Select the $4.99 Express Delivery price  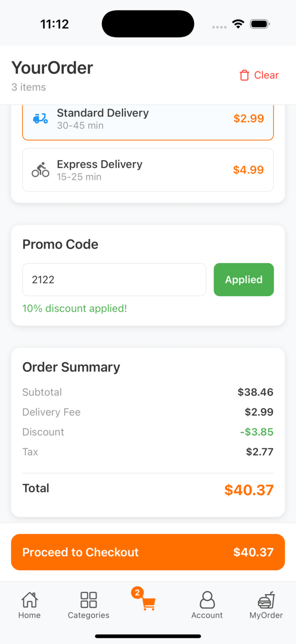pos(248,170)
